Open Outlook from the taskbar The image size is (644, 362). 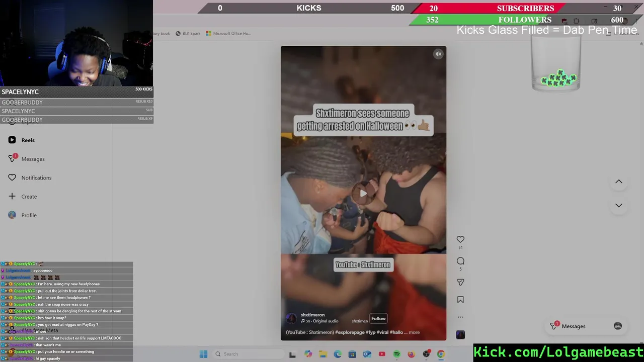point(367,354)
